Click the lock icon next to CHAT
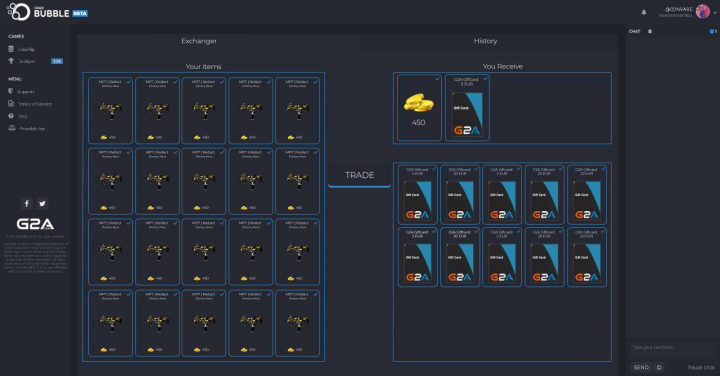720x376 pixels. click(x=650, y=31)
